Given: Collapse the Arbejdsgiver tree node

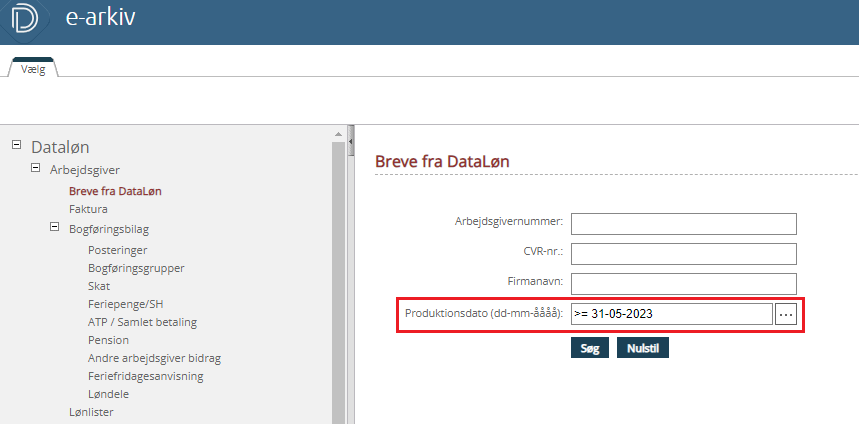Looking at the screenshot, I should (35, 168).
